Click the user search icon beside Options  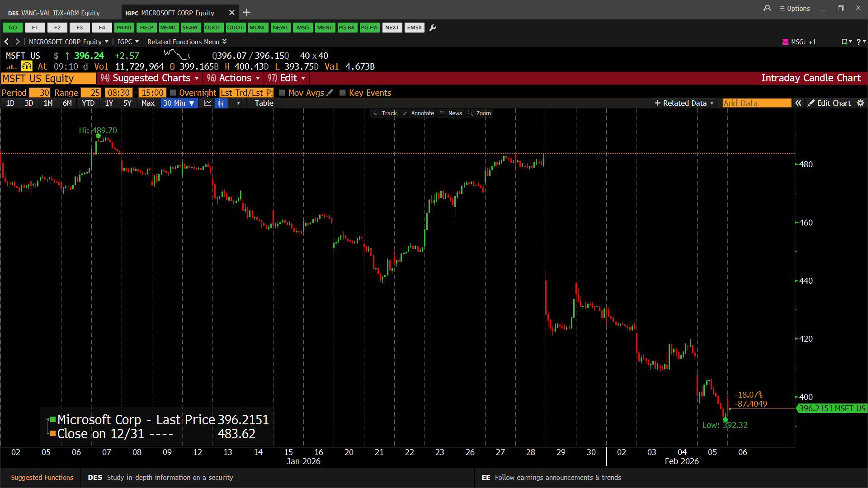(767, 8)
